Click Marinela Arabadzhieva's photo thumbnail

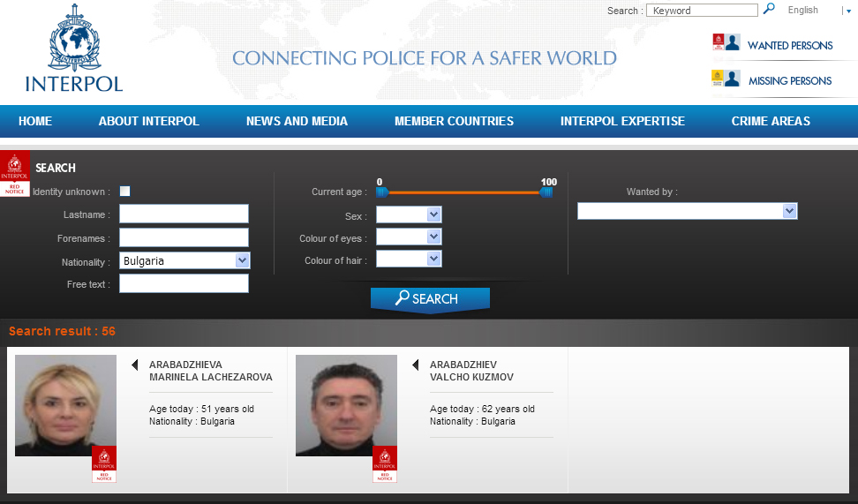(65, 405)
